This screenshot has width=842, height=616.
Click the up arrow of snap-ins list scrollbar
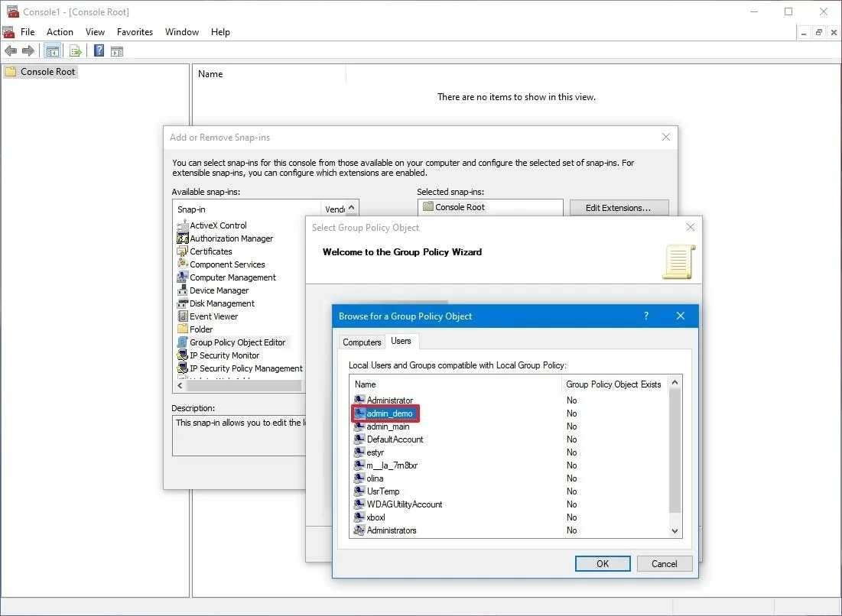coord(351,208)
